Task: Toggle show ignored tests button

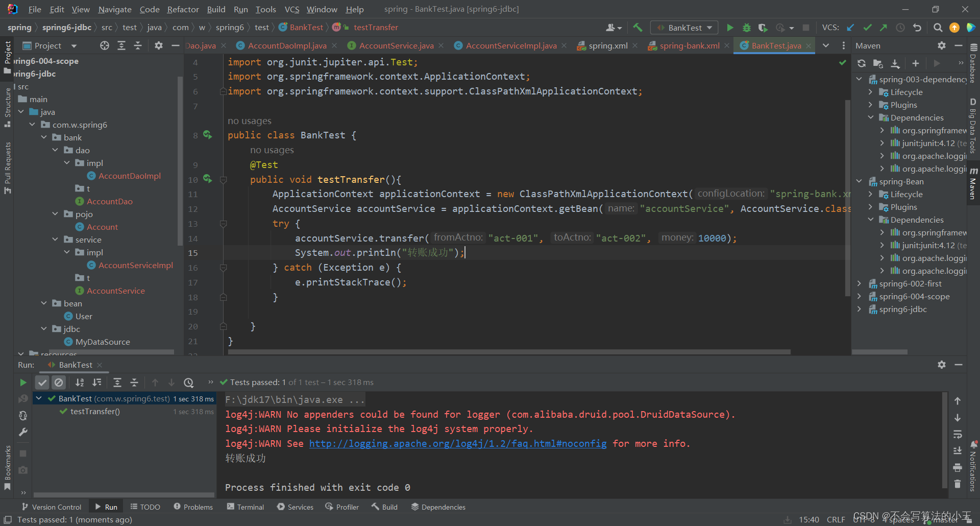Action: 59,382
